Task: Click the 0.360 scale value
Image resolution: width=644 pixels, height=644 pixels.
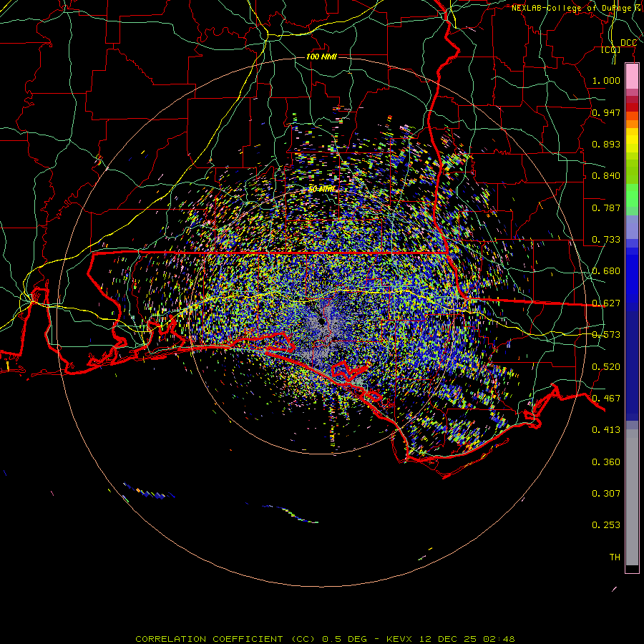Action: tap(606, 462)
